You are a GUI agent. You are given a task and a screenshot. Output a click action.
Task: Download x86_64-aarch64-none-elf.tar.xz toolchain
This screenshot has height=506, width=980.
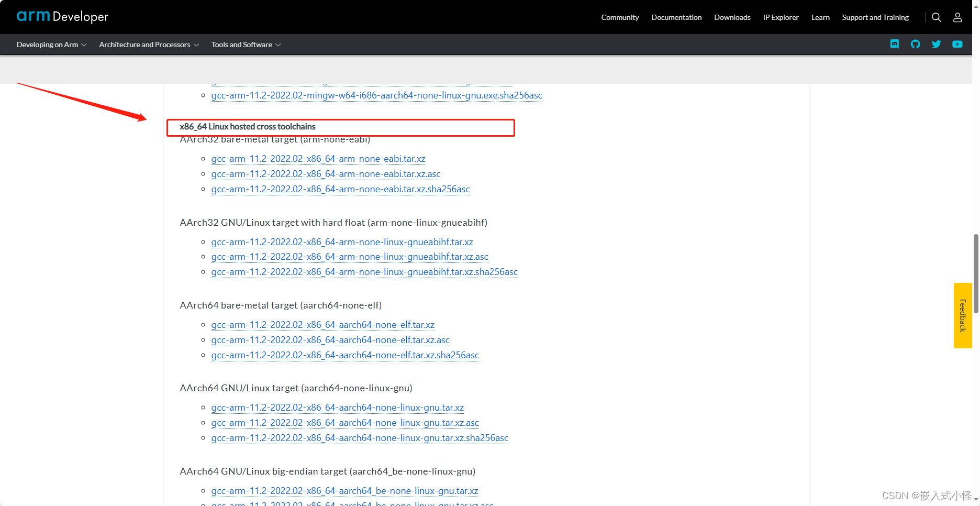coord(322,325)
